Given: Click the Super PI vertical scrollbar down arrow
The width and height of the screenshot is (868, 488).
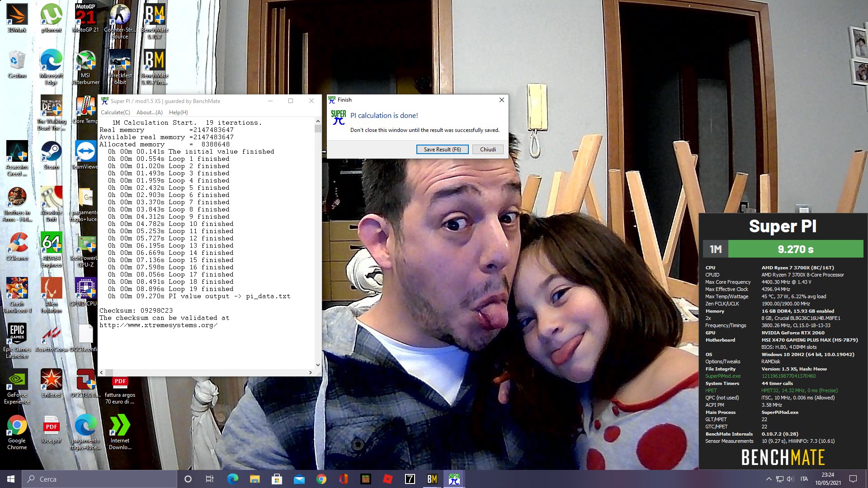Looking at the screenshot, I should coord(318,365).
